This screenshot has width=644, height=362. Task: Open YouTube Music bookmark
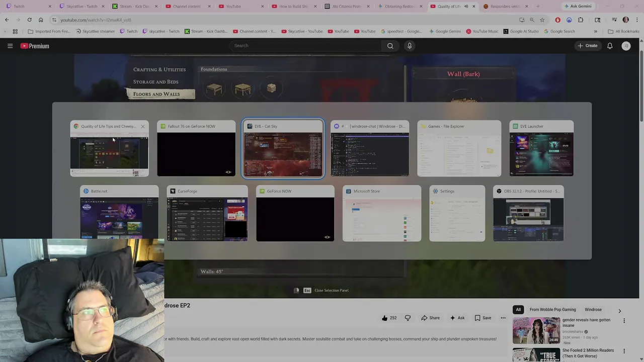click(x=482, y=31)
